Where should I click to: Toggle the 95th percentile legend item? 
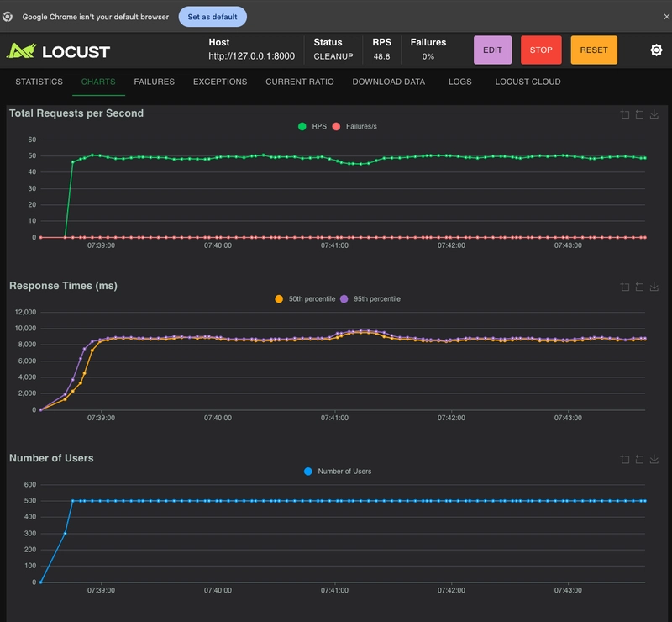point(370,298)
